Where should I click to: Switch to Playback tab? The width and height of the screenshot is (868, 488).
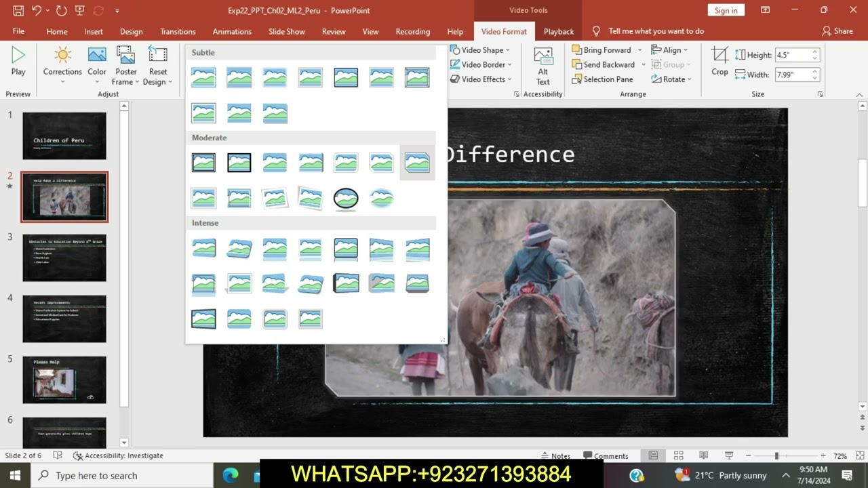[x=559, y=31]
